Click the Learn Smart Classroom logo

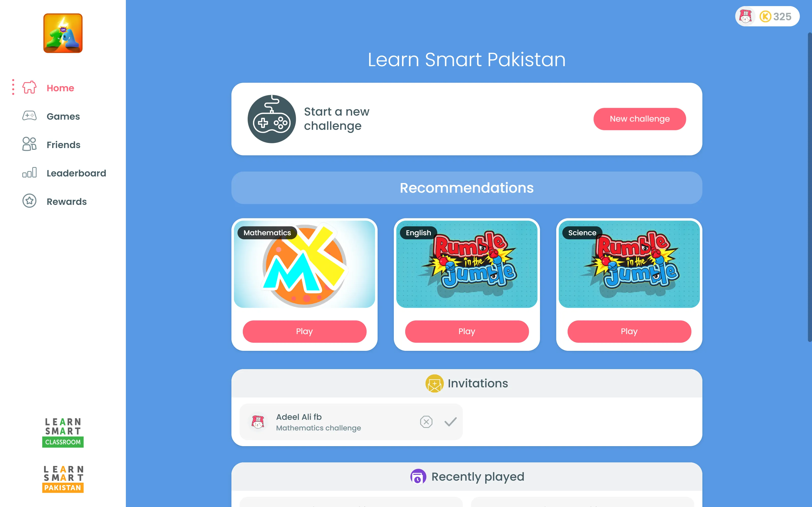point(63,431)
